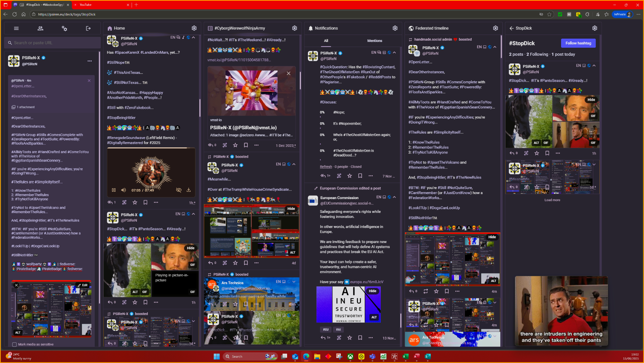Hide the #Meanwhile screenshots in CyborgWerewolfNinjaArmy column
This screenshot has width=644, height=363.
[291, 209]
